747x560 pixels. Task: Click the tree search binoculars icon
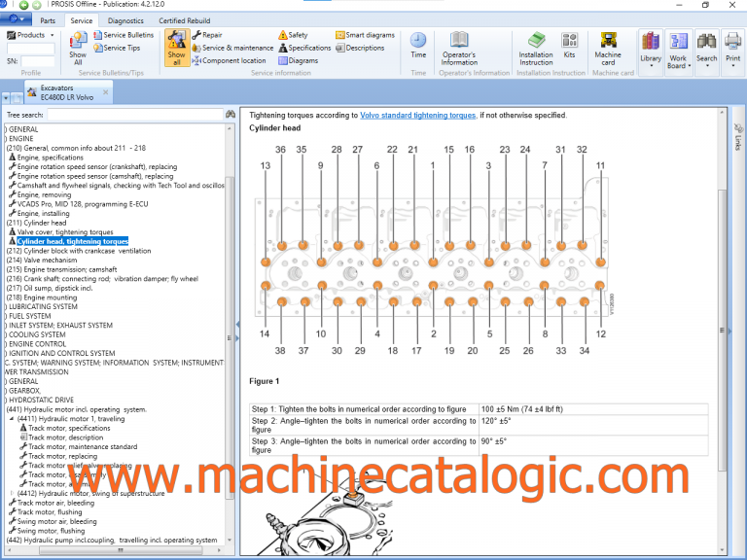tap(231, 115)
